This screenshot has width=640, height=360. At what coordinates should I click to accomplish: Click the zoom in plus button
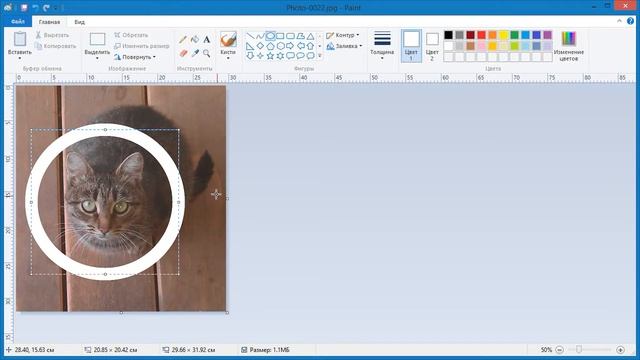coord(620,350)
